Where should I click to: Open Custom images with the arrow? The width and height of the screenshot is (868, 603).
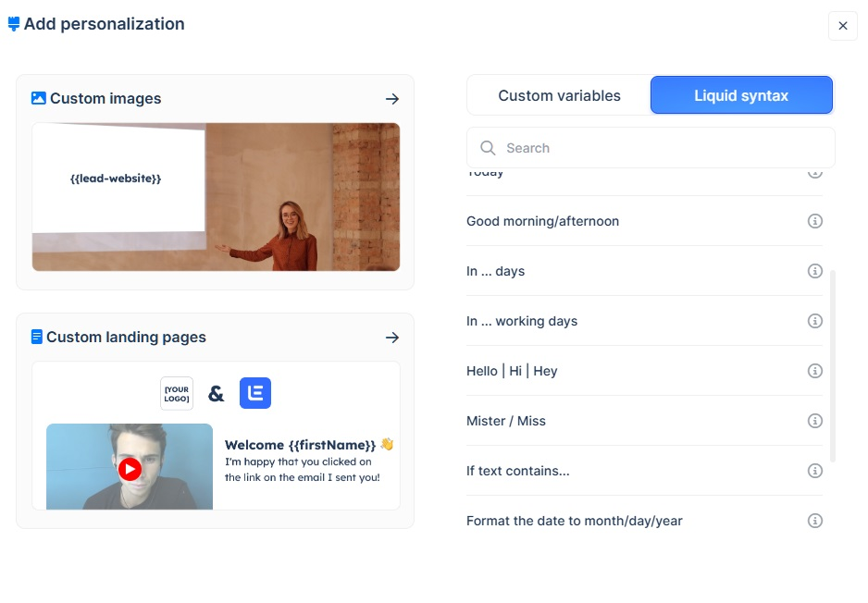[392, 99]
